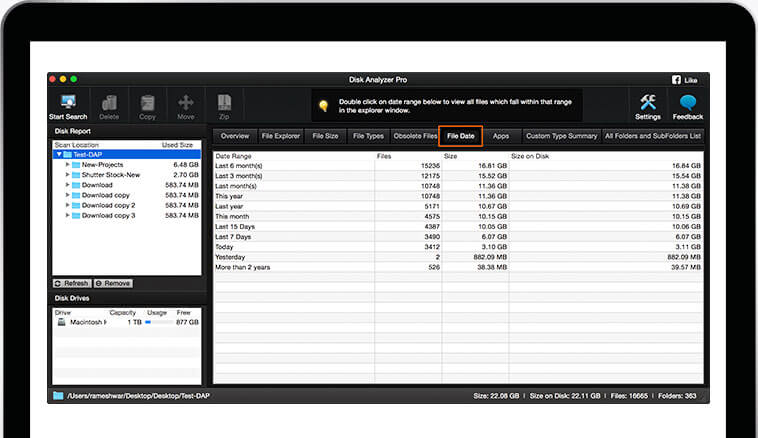Click the Move toolbar icon
758x438 pixels.
[x=186, y=102]
